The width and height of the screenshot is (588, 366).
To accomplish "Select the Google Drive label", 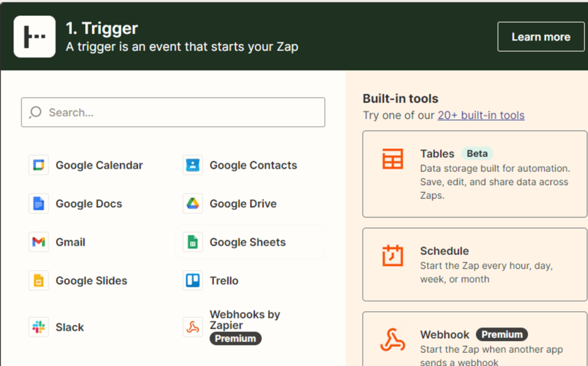I will tap(243, 204).
